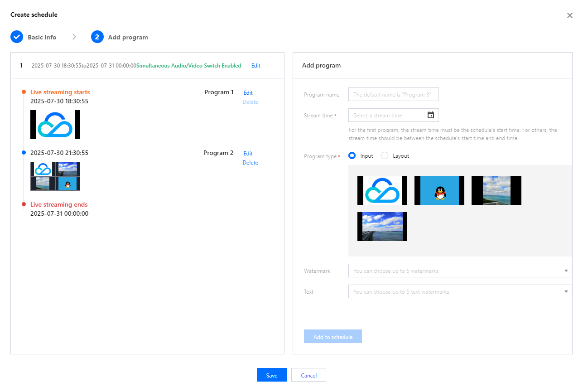Click the Basic info step checkmark icon
Viewport: 583px width, 392px height.
click(x=17, y=37)
